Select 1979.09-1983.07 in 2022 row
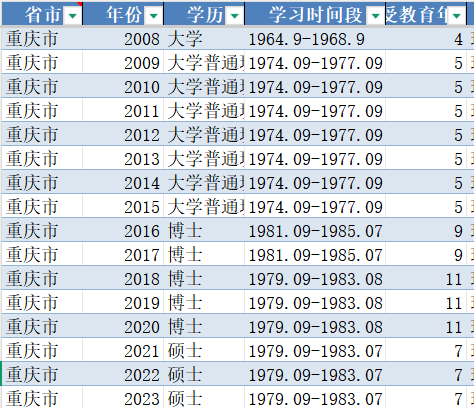The height and width of the screenshot is (408, 474). tap(315, 374)
